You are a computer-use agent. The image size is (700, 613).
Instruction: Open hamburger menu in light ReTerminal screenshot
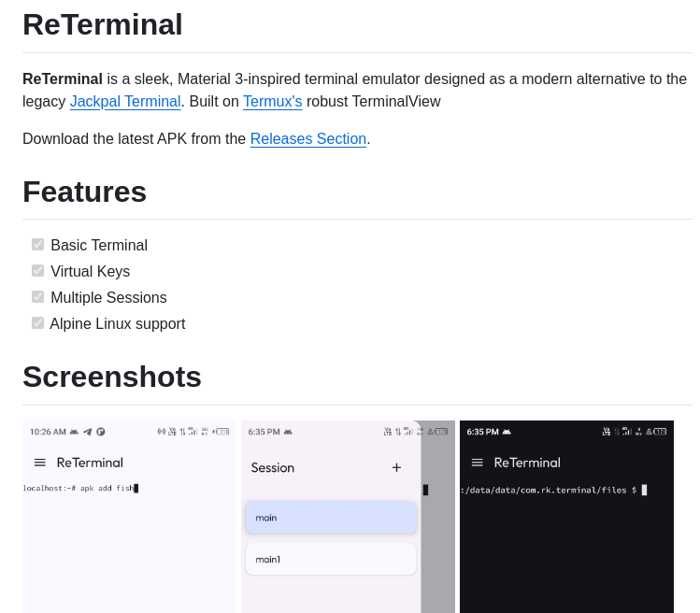pyautogui.click(x=40, y=463)
